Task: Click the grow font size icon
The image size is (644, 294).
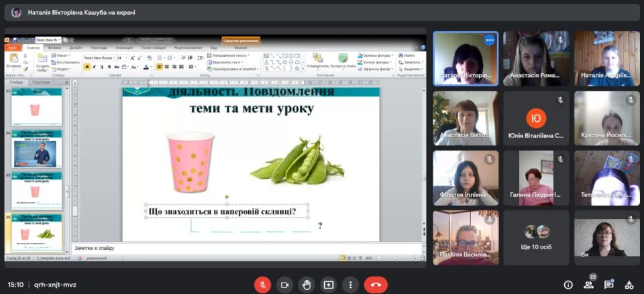Action: coord(133,58)
